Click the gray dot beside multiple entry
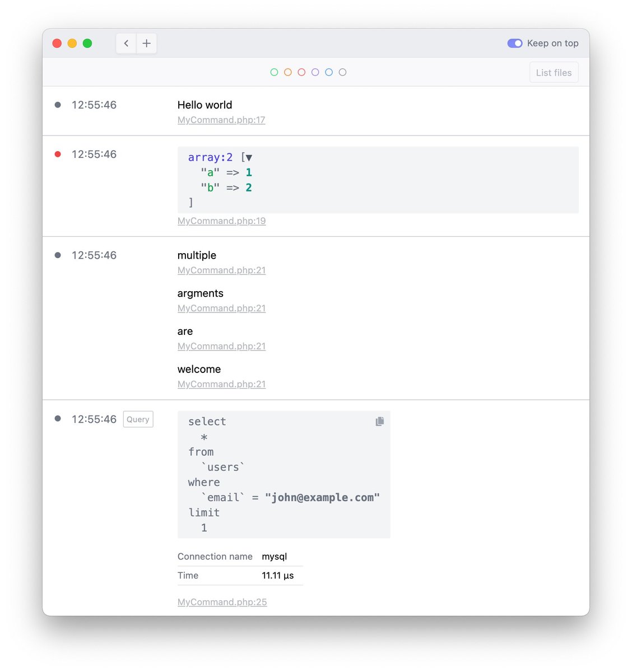 pos(58,255)
